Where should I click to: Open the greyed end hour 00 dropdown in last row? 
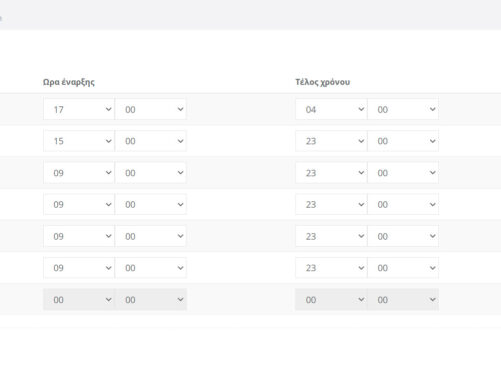click(331, 300)
